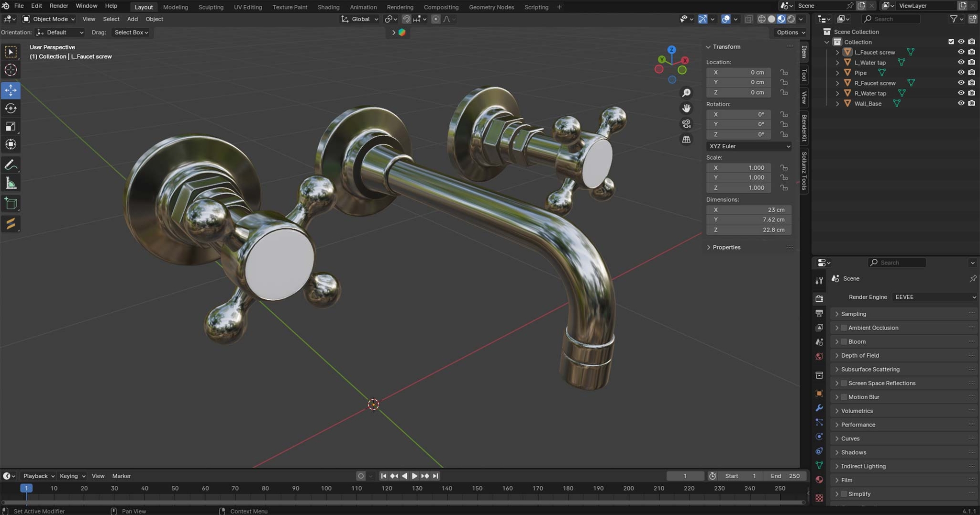
Task: Select the Add Cube tool
Action: pyautogui.click(x=11, y=204)
